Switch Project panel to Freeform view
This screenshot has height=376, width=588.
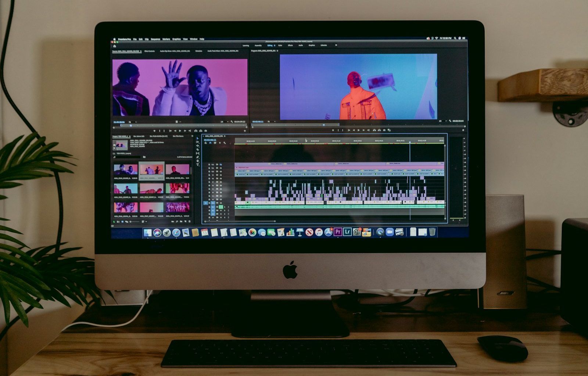point(126,221)
